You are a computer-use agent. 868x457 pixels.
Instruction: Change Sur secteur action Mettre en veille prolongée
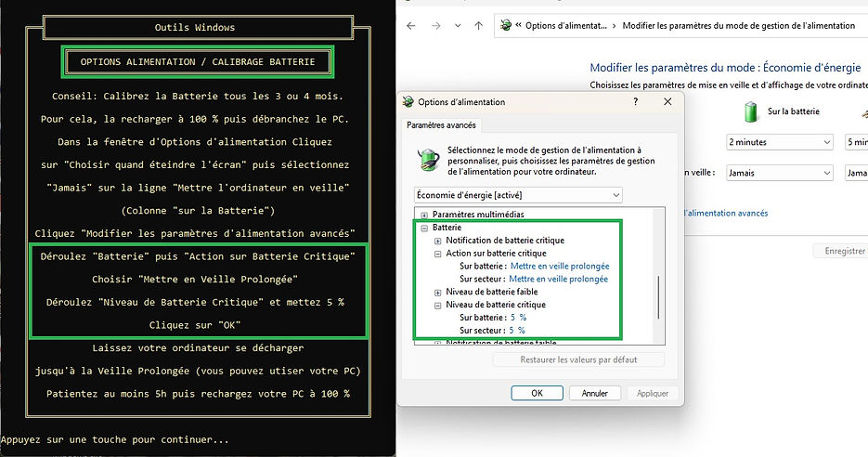pyautogui.click(x=559, y=279)
